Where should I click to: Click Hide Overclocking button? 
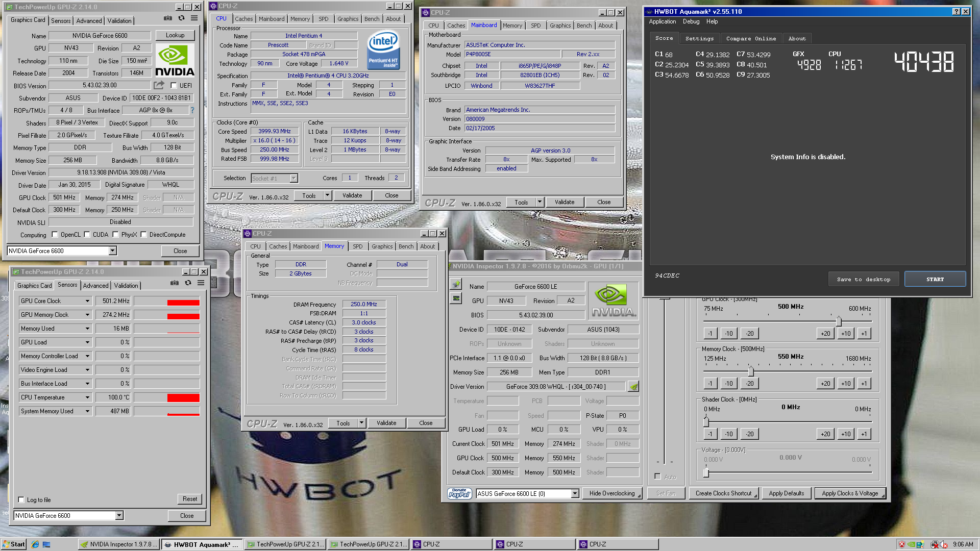point(612,493)
